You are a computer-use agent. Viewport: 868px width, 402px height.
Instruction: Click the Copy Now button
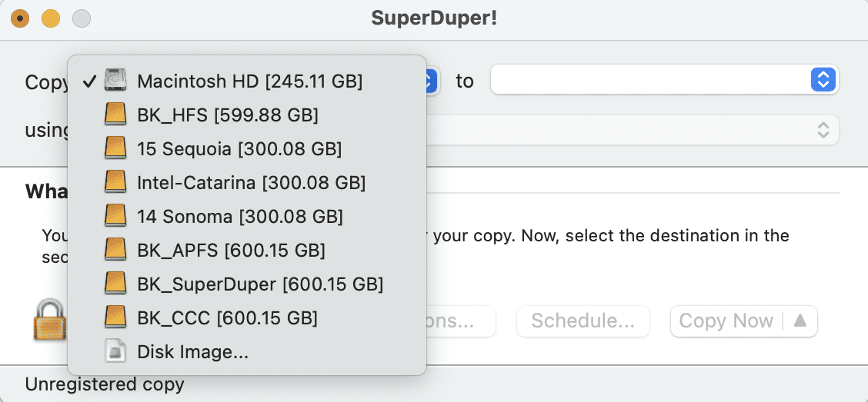click(x=726, y=321)
